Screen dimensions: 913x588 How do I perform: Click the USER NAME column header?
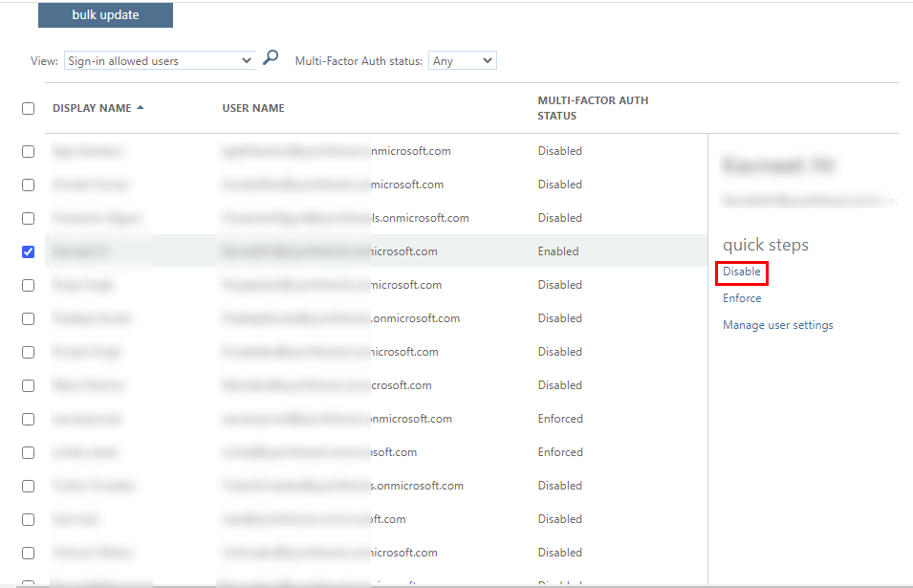pos(253,109)
